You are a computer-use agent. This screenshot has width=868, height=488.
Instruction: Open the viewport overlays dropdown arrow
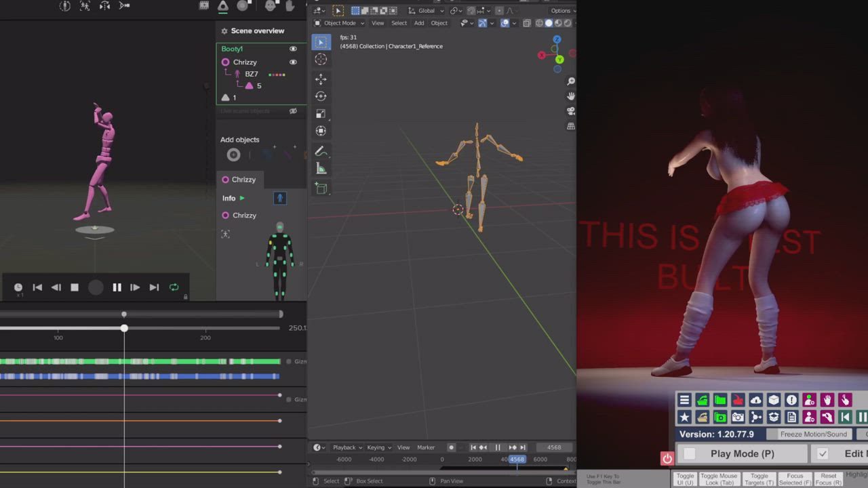pyautogui.click(x=513, y=23)
